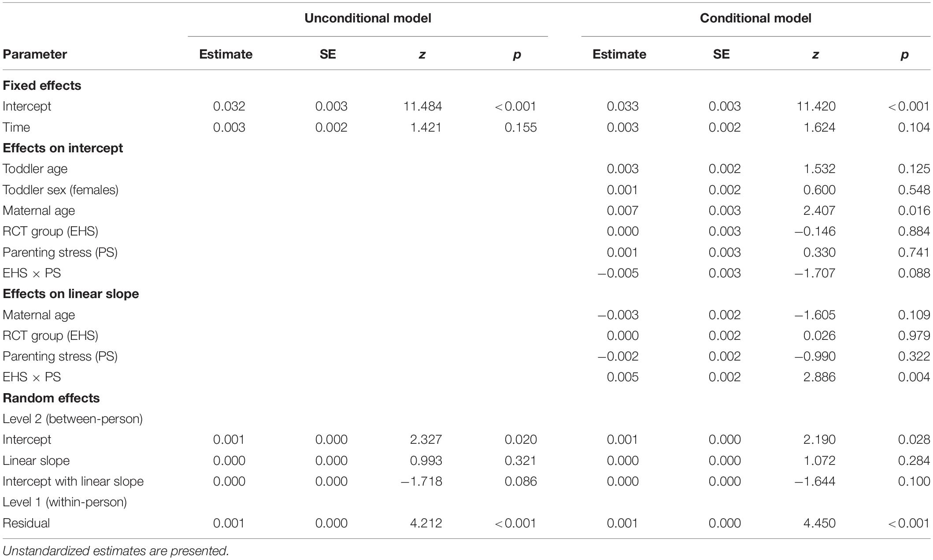Click the Conditional model column group header
The width and height of the screenshot is (933, 560).
(x=755, y=18)
